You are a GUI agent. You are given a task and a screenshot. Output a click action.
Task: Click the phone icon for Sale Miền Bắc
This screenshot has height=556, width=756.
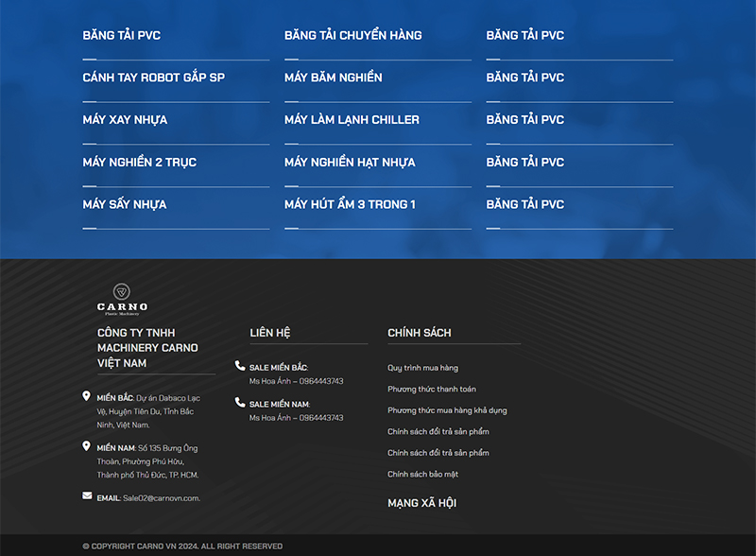click(240, 366)
